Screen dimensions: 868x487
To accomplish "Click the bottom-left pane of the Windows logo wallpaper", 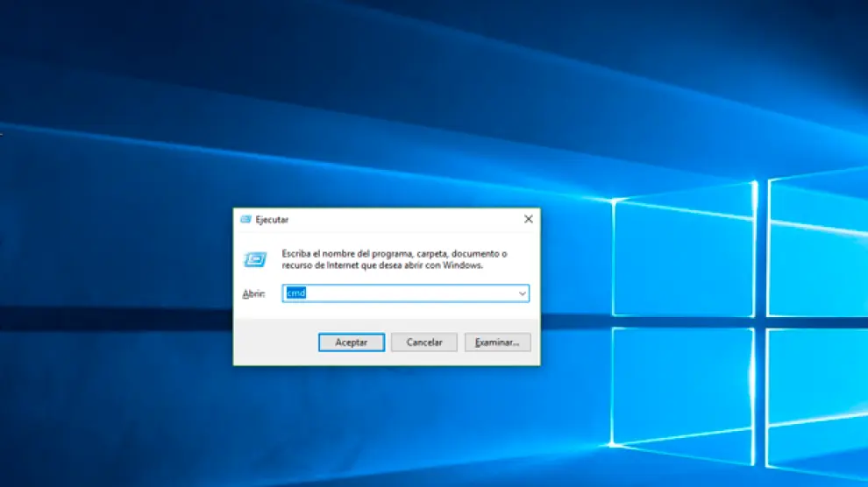I will (682, 394).
